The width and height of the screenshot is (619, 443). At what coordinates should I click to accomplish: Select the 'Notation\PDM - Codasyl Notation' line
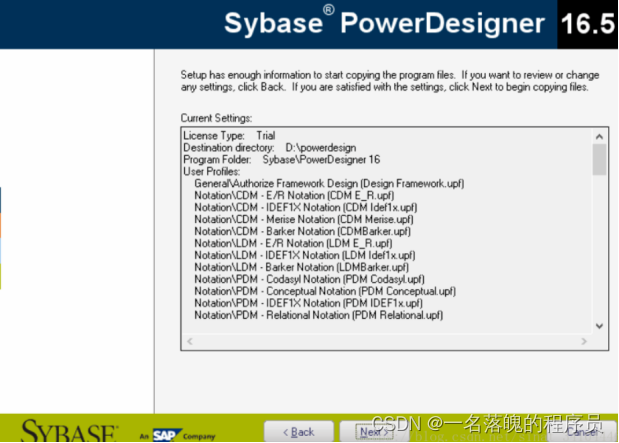click(310, 279)
